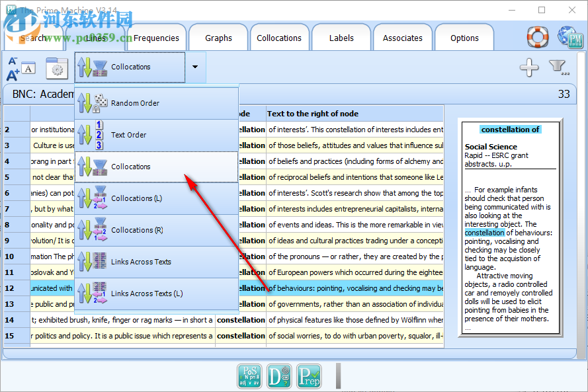Select row 11 'of European powers'
This screenshot has width=588, height=392.
coord(355,272)
